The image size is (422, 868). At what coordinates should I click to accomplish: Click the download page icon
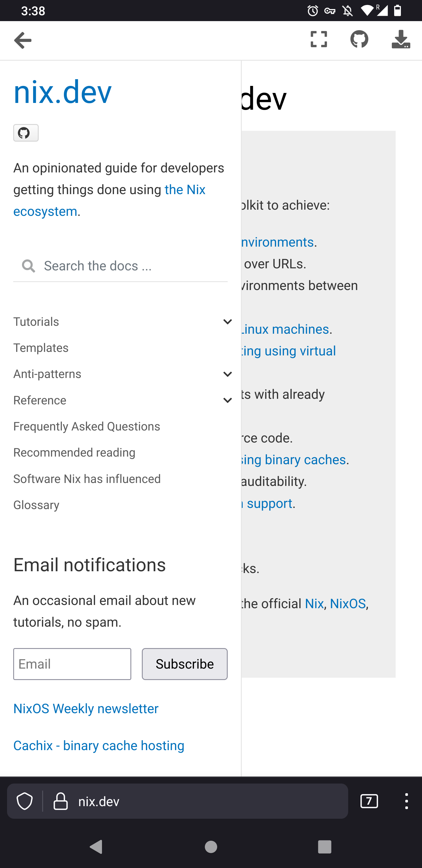(401, 39)
